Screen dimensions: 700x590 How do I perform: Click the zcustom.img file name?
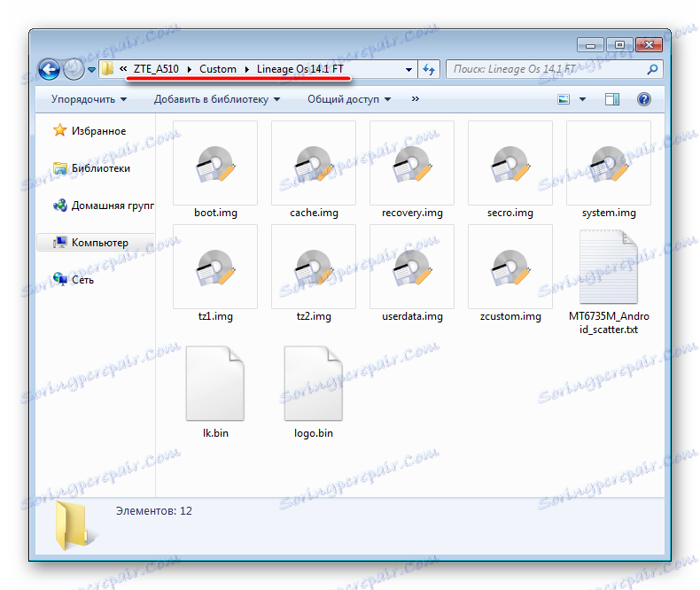[x=509, y=316]
